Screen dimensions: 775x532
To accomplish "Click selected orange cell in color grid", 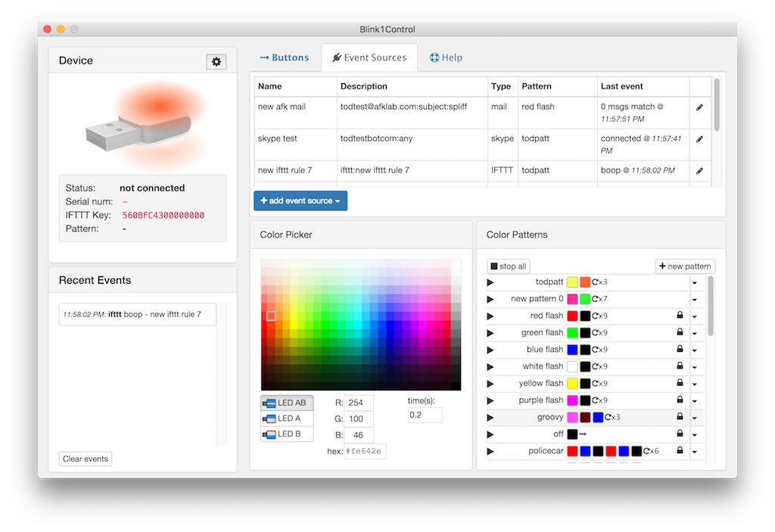I will tap(271, 316).
